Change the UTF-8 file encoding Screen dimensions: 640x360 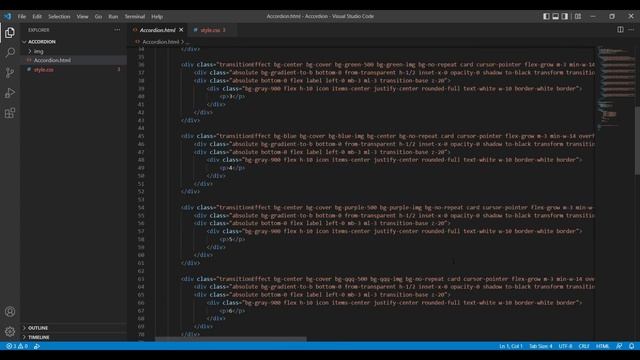pos(565,346)
